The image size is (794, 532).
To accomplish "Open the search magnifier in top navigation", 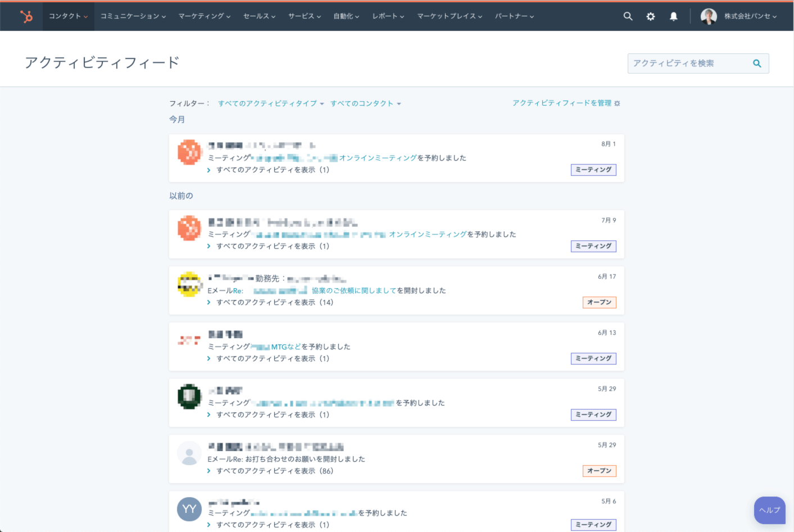I will pyautogui.click(x=628, y=16).
